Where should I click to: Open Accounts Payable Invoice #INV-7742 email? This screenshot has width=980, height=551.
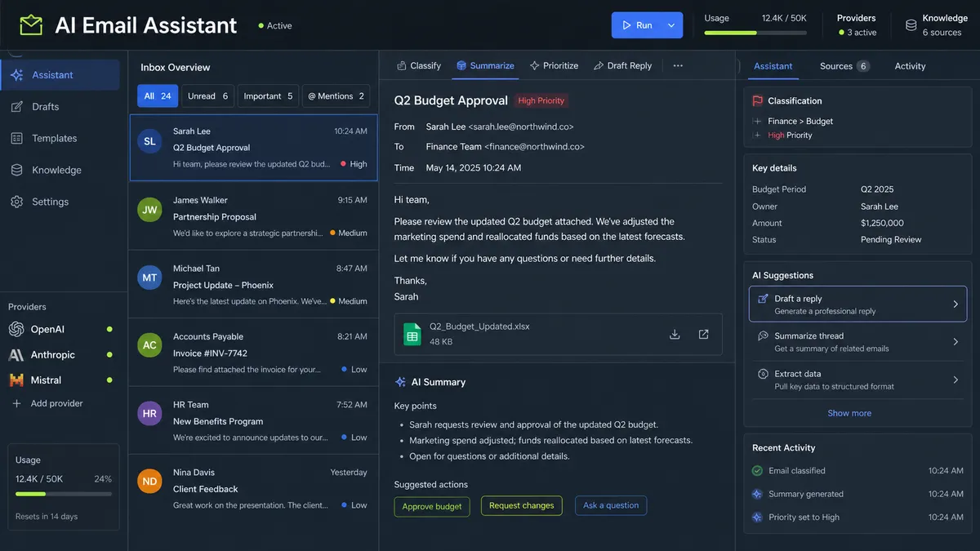click(253, 353)
